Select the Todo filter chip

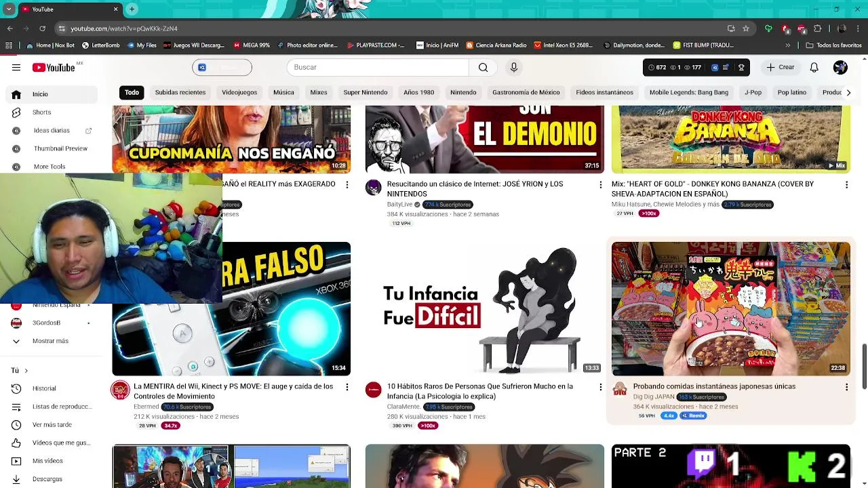click(x=132, y=92)
